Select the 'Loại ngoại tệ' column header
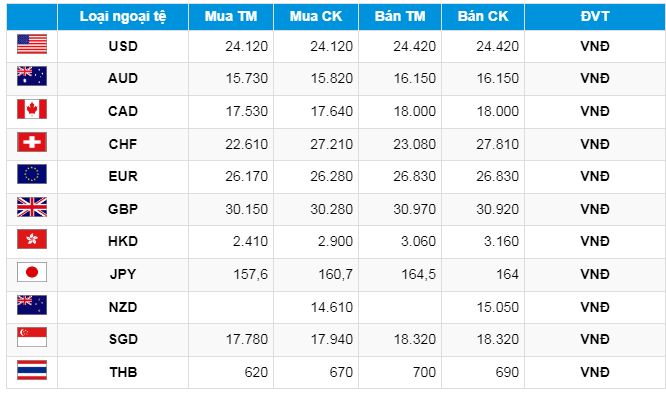The width and height of the screenshot is (666, 402). point(122,17)
